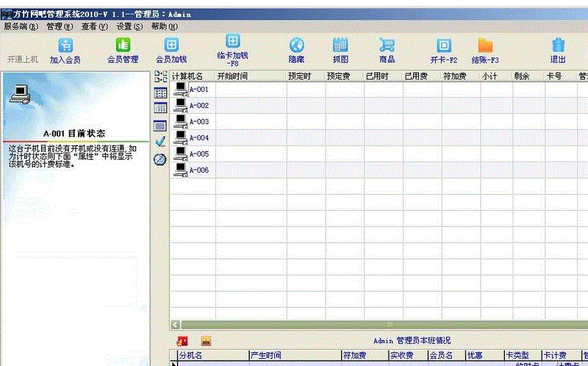This screenshot has width=588, height=366.
Task: Click the round clock icon in side strip
Action: coord(160,159)
